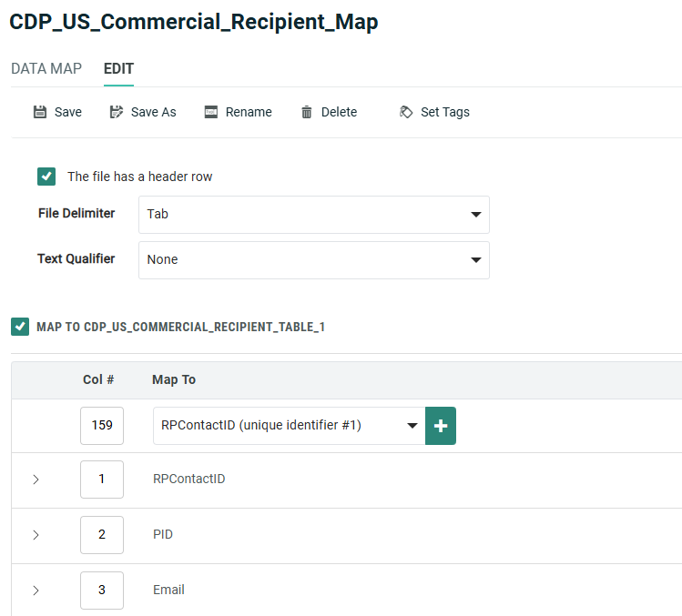Uncheck 'The file has a header row'
The image size is (682, 616).
pyautogui.click(x=46, y=177)
